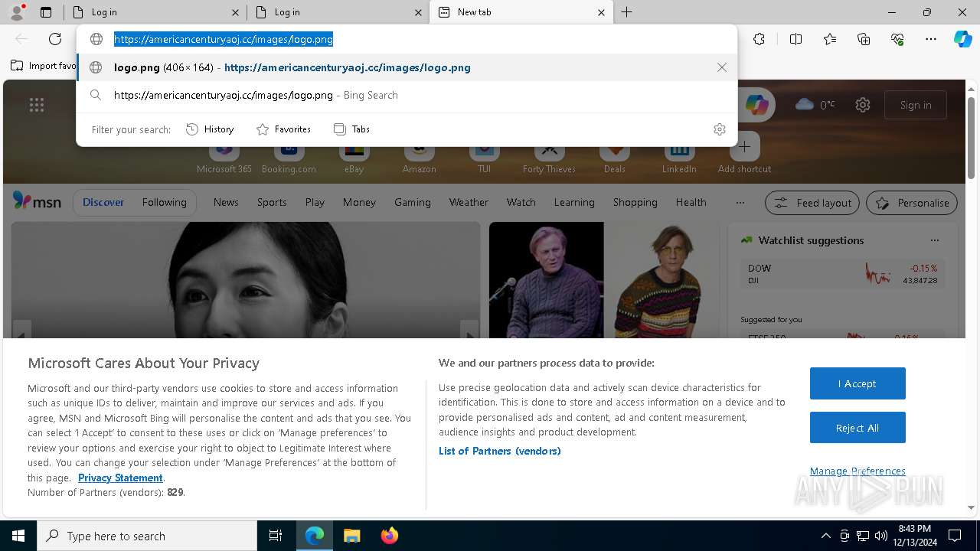Open the Sports category
This screenshot has height=551, width=980.
[x=272, y=203]
